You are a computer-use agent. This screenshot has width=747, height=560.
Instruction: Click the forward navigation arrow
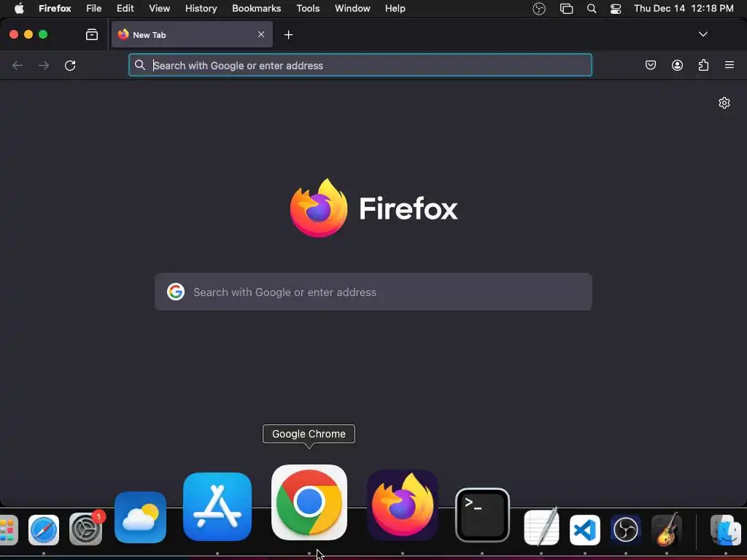[43, 65]
